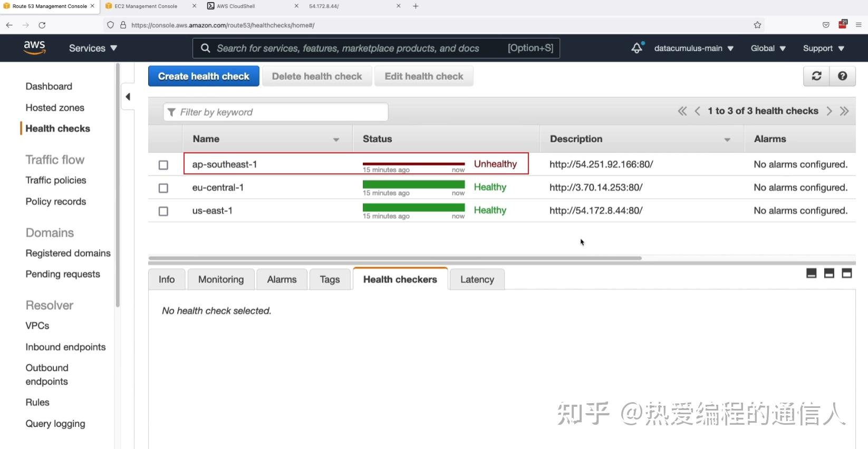
Task: Click the refresh health checks icon
Action: [x=816, y=76]
